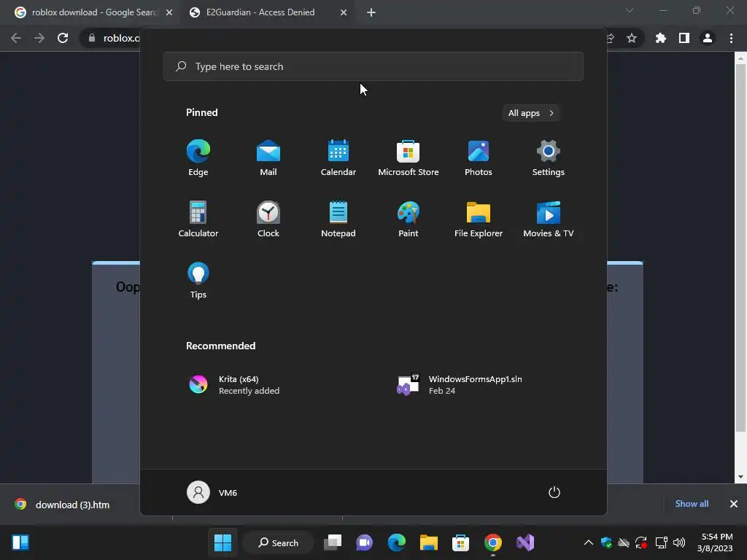Go back in Chrome

[x=16, y=38]
